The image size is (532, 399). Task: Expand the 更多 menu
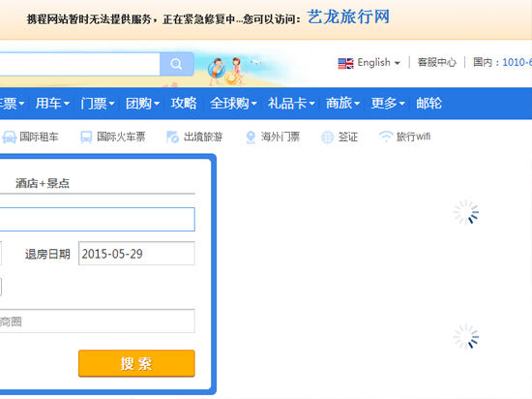click(x=388, y=104)
